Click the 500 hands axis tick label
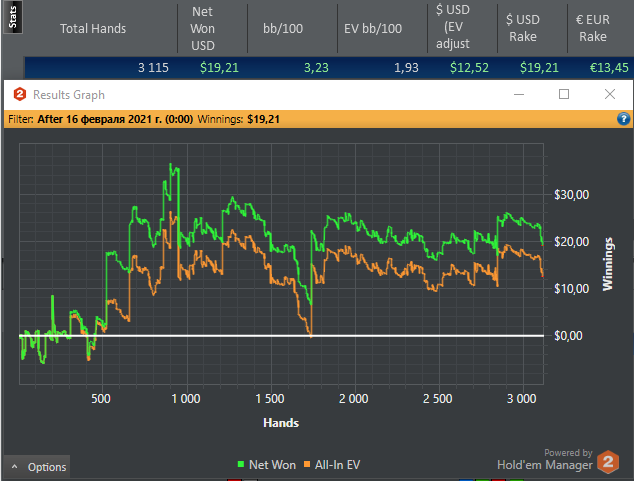 (101, 399)
